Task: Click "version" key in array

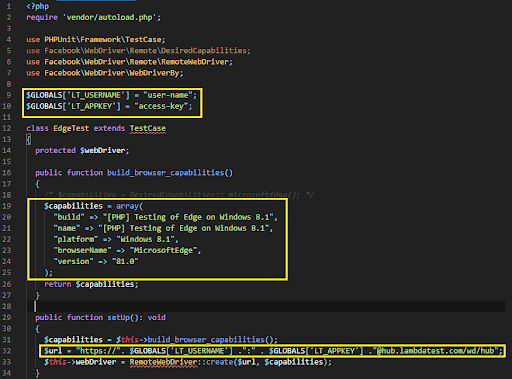Action: tap(73, 261)
